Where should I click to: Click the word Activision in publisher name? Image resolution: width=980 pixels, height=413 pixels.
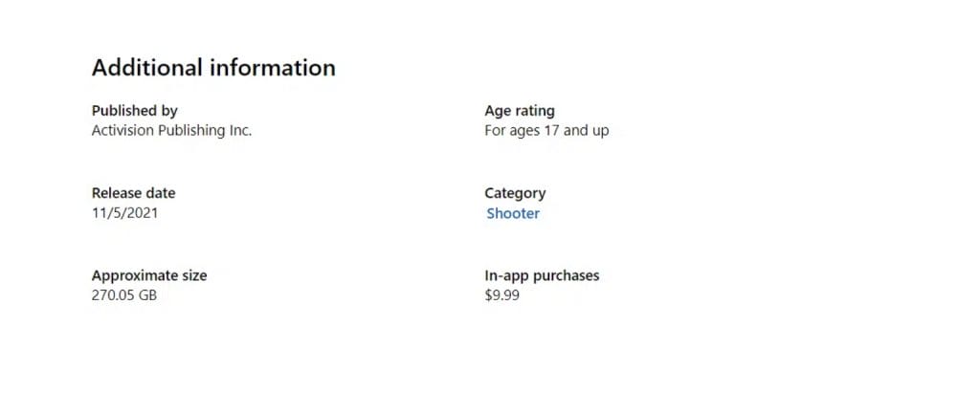pyautogui.click(x=124, y=130)
